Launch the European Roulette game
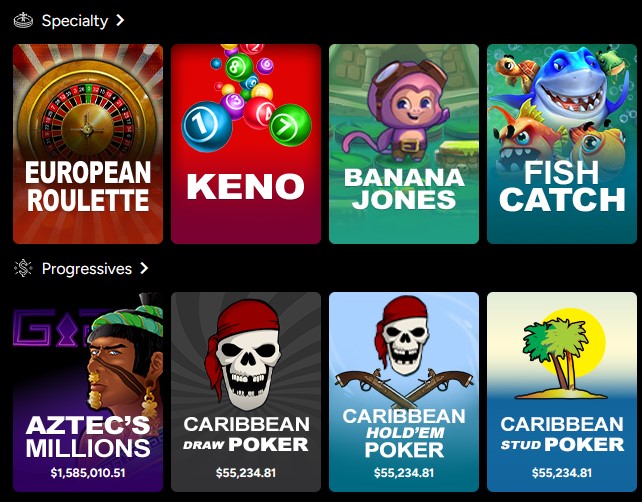Image resolution: width=642 pixels, height=502 pixels. point(88,144)
